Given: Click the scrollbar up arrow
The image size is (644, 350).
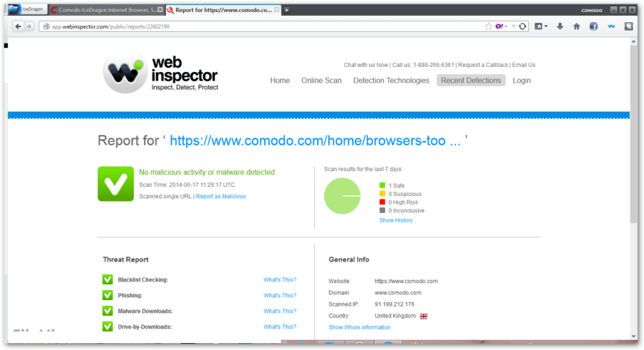Looking at the screenshot, I should tap(634, 42).
